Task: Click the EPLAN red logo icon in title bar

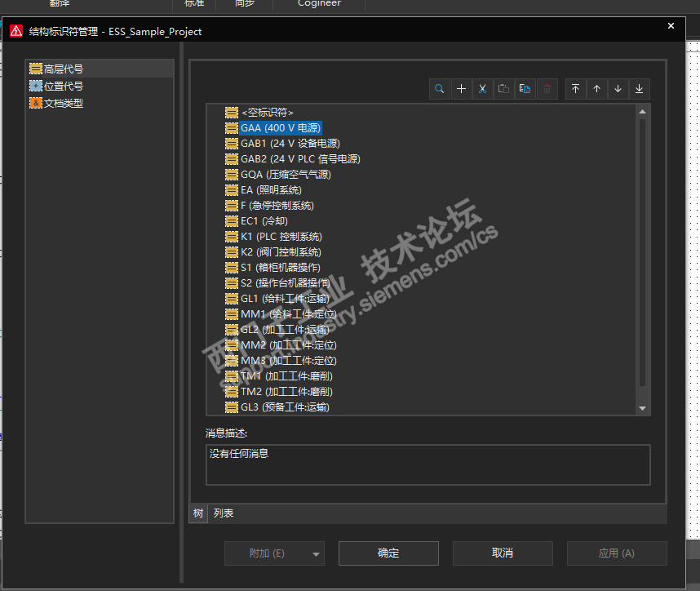Action: (16, 31)
